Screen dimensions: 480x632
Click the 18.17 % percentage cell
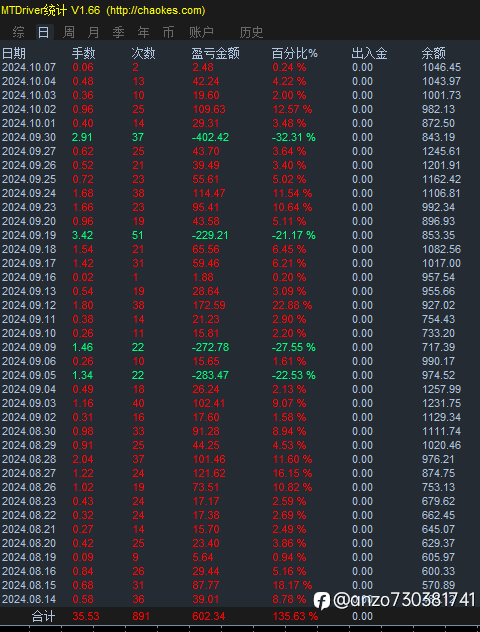coord(292,585)
